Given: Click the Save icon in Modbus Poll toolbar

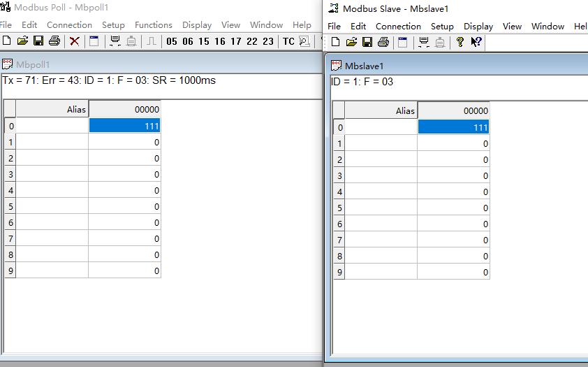Looking at the screenshot, I should (x=38, y=41).
